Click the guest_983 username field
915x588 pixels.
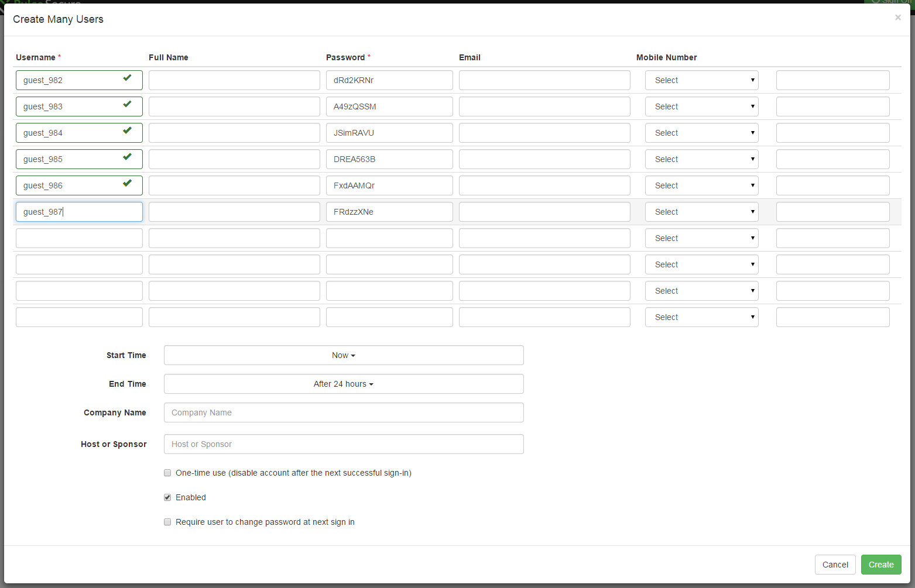(79, 106)
